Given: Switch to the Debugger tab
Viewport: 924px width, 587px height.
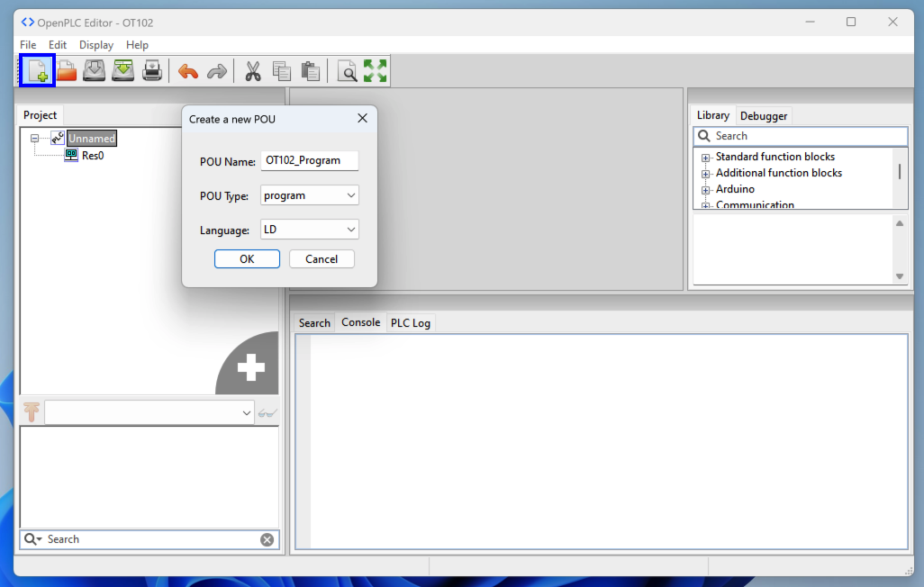Looking at the screenshot, I should pyautogui.click(x=763, y=116).
